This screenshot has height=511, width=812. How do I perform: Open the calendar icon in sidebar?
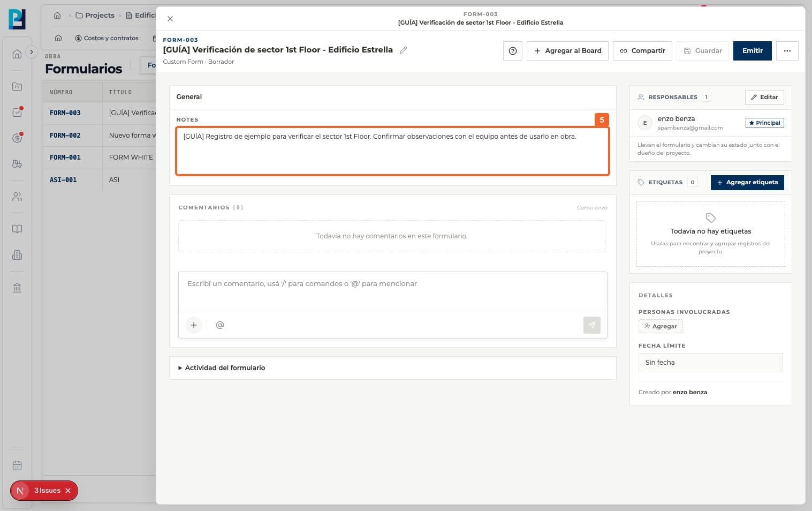[x=17, y=465]
